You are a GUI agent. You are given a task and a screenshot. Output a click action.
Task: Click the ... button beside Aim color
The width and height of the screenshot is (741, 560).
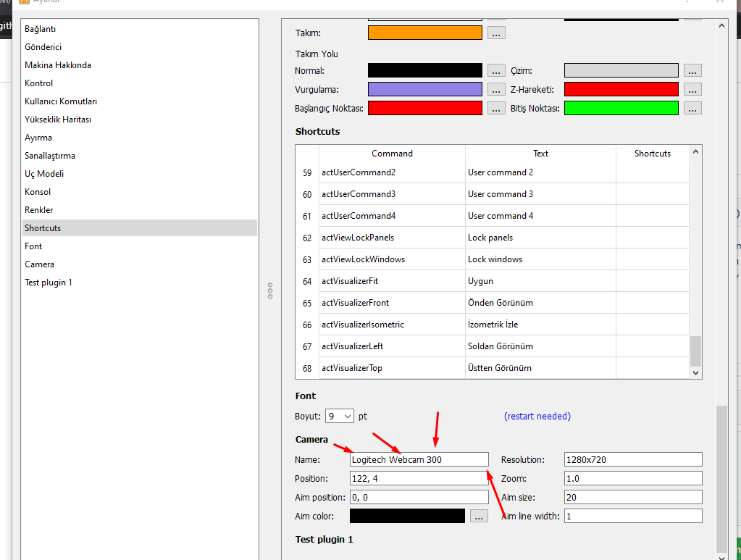coord(480,516)
